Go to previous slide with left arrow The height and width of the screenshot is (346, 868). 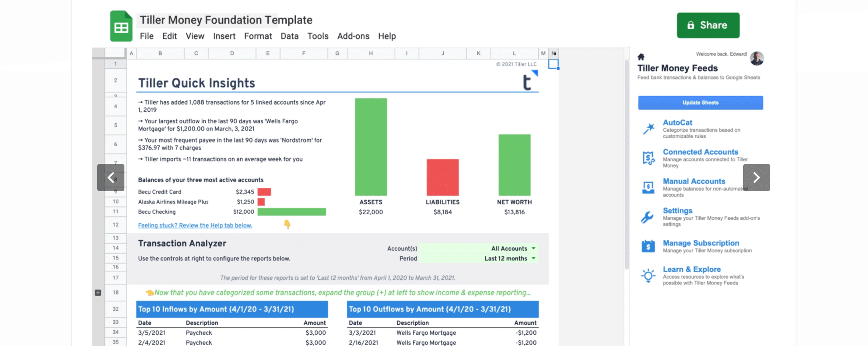111,178
